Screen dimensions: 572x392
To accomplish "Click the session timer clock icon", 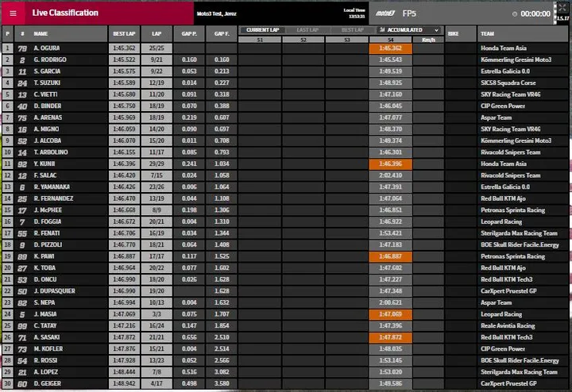I will click(x=515, y=13).
